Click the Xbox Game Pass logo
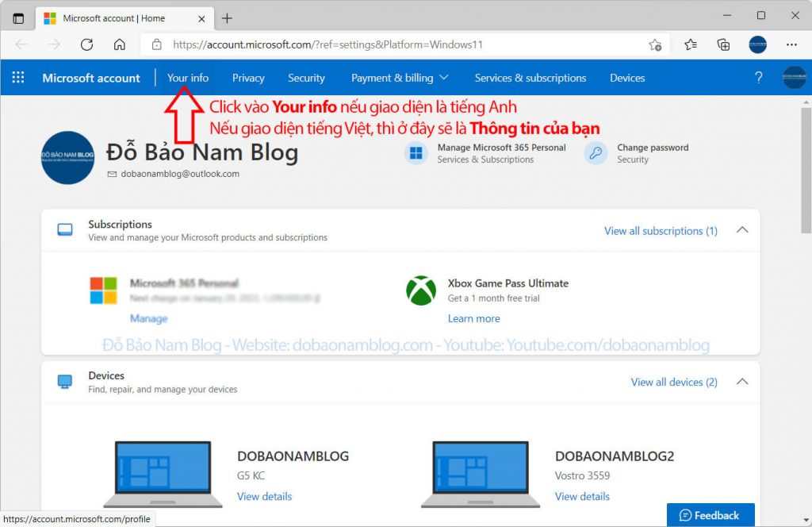Image resolution: width=812 pixels, height=527 pixels. [x=421, y=290]
